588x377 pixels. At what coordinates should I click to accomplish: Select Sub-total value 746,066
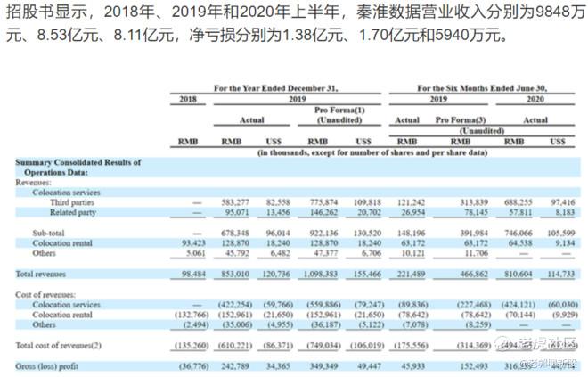point(519,233)
